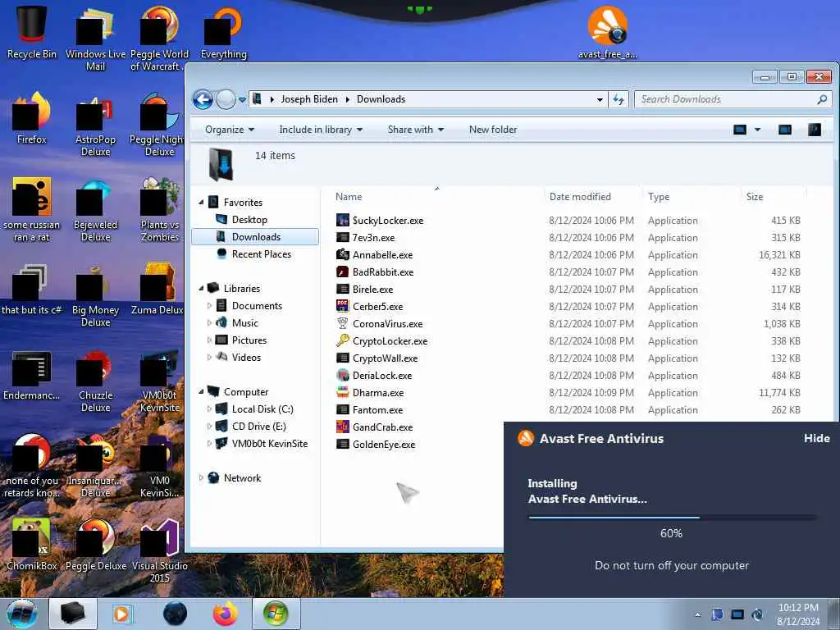This screenshot has width=840, height=630.
Task: Open avast_free_a... installer icon on desktop
Action: [x=607, y=32]
